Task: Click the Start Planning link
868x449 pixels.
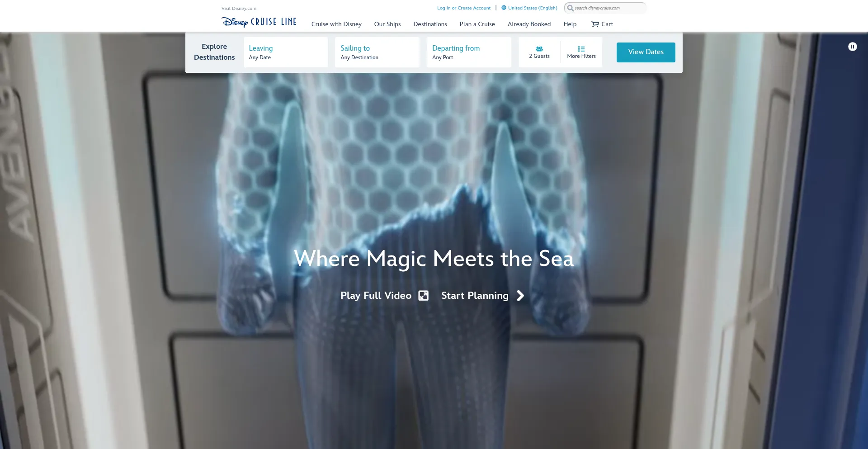Action: click(475, 296)
